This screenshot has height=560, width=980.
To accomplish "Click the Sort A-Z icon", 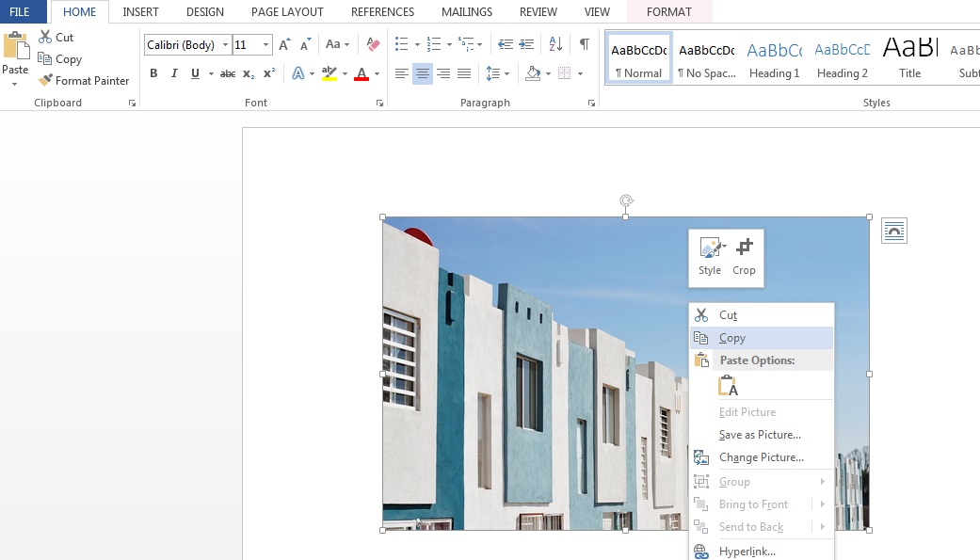I will [x=555, y=43].
